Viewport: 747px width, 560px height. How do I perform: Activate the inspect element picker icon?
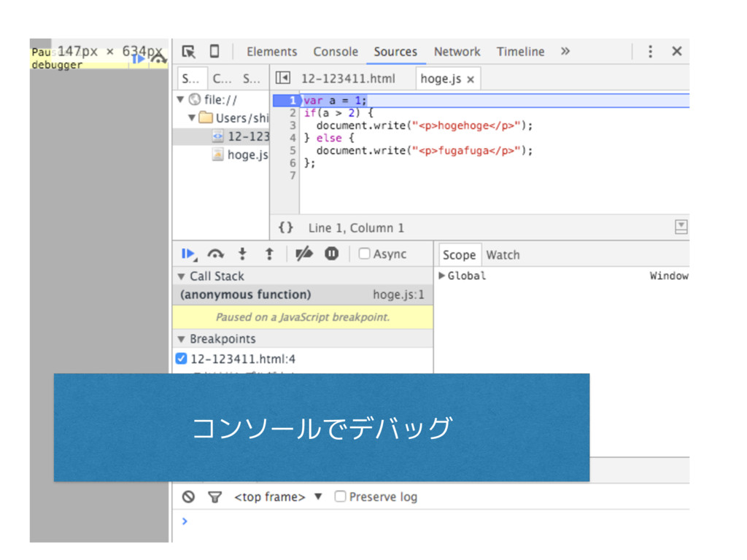pyautogui.click(x=188, y=52)
